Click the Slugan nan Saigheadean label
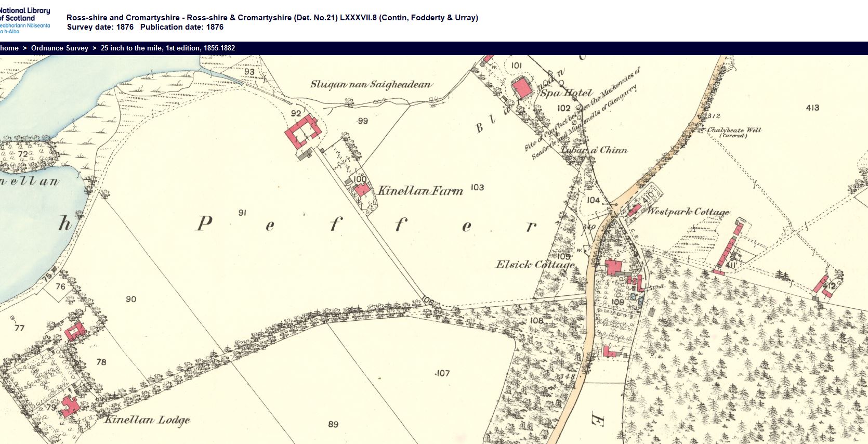 click(x=371, y=84)
